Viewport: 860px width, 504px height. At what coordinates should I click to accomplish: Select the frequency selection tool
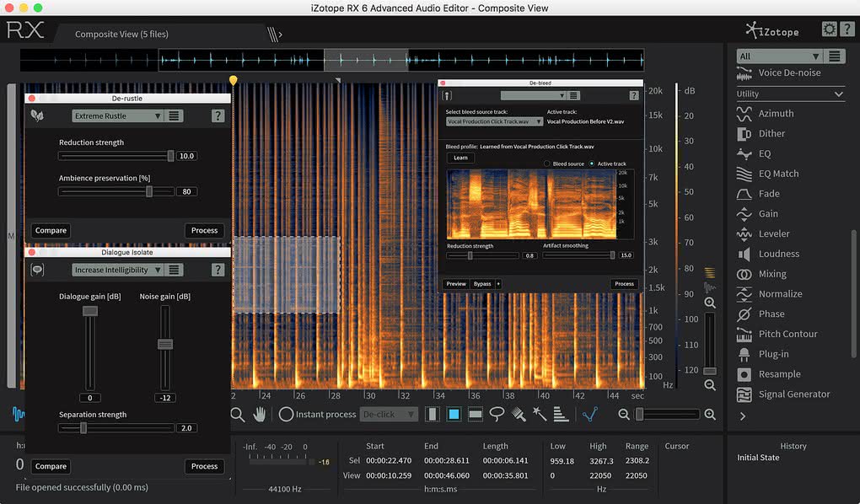[475, 415]
